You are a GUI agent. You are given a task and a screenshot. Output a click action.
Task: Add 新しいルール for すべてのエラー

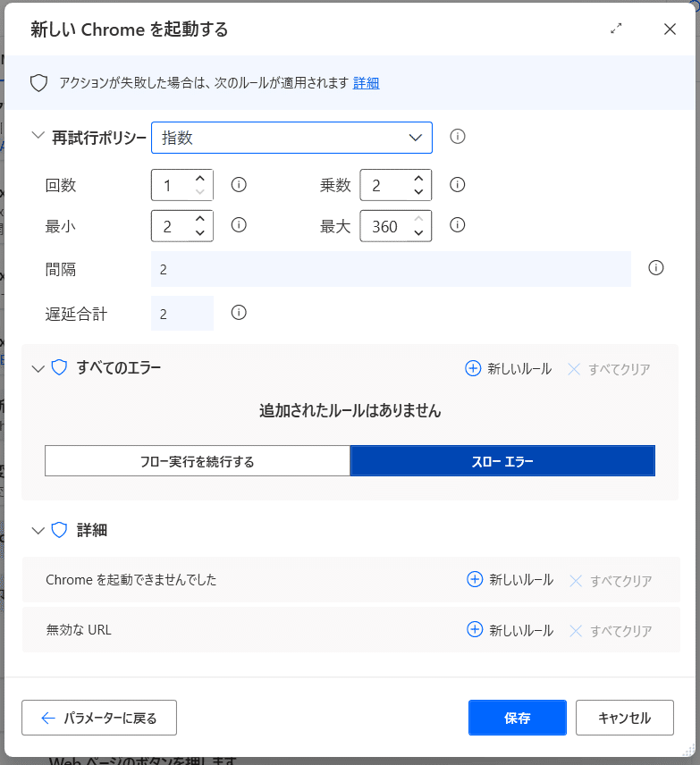click(x=508, y=369)
